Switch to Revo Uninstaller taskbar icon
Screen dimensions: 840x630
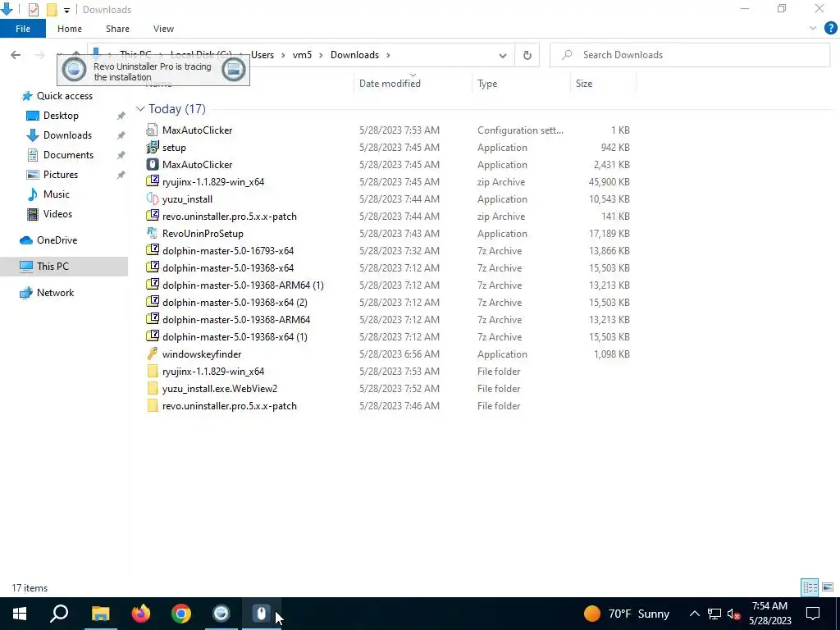tap(221, 614)
